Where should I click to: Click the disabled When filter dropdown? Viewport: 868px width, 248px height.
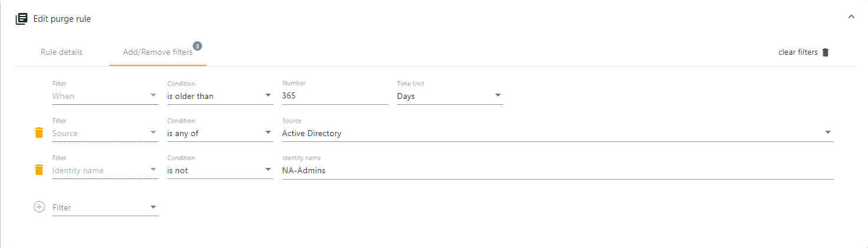[x=105, y=96]
